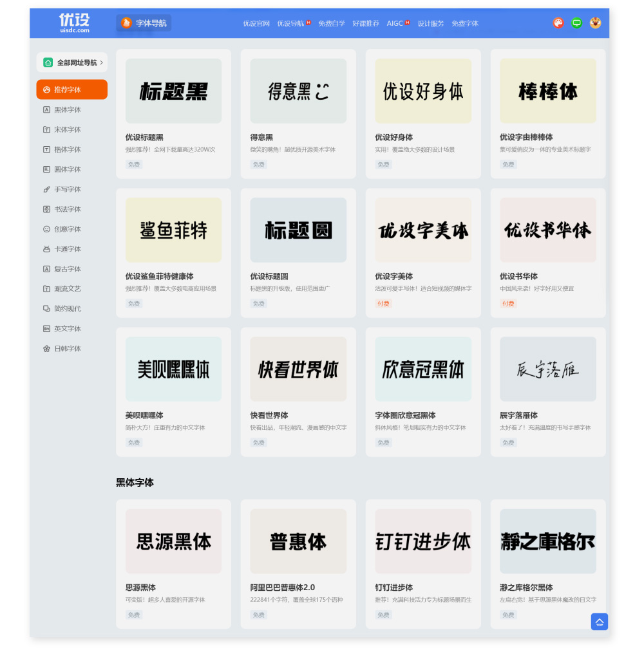Open the 瀞之庫格尔 preview thumbnail

click(x=548, y=541)
